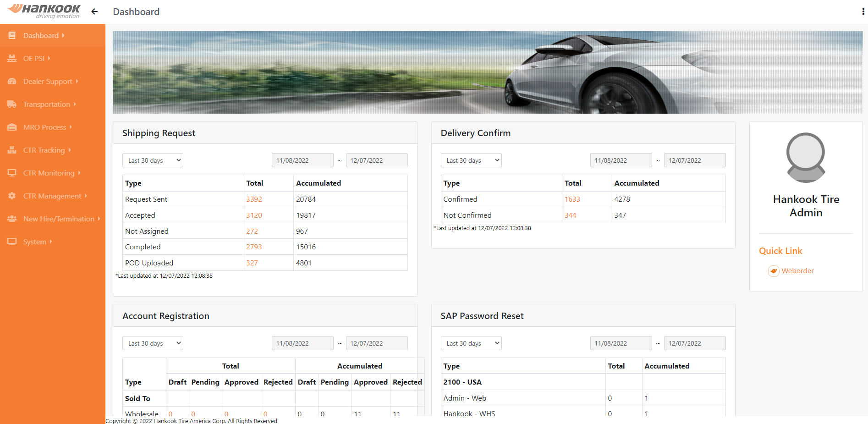Click the Transportation truck icon
This screenshot has width=868, height=424.
12,104
